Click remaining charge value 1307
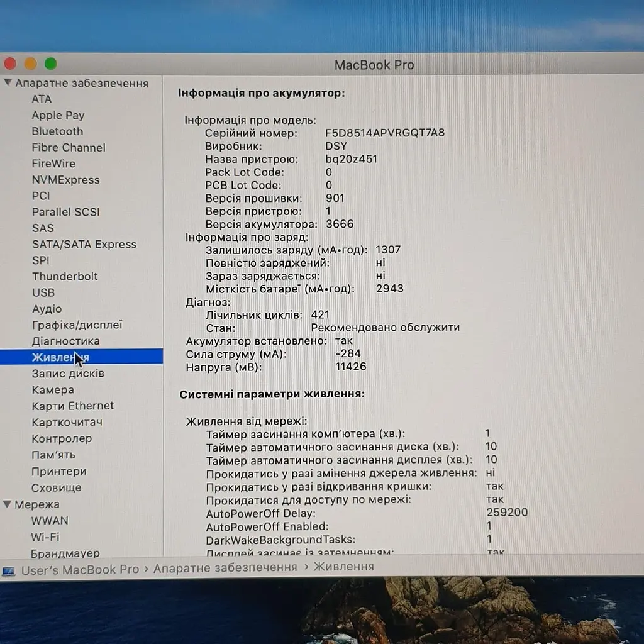This screenshot has width=644, height=644. (x=388, y=250)
